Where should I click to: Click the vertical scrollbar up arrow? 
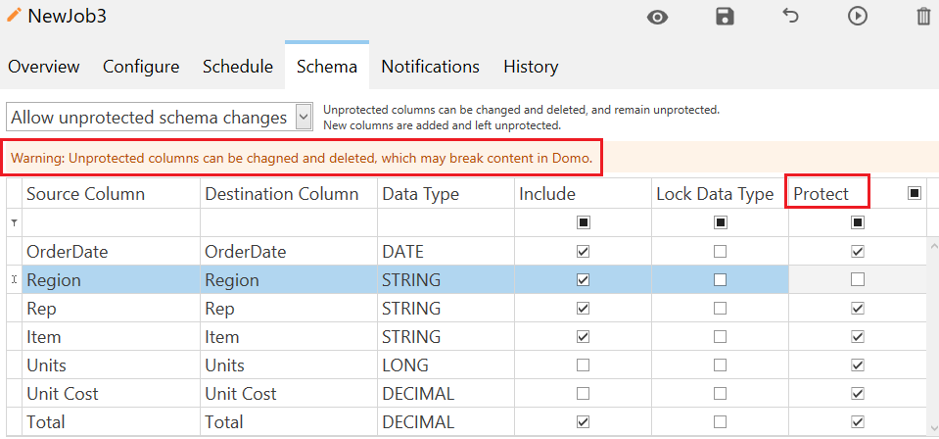click(x=932, y=246)
